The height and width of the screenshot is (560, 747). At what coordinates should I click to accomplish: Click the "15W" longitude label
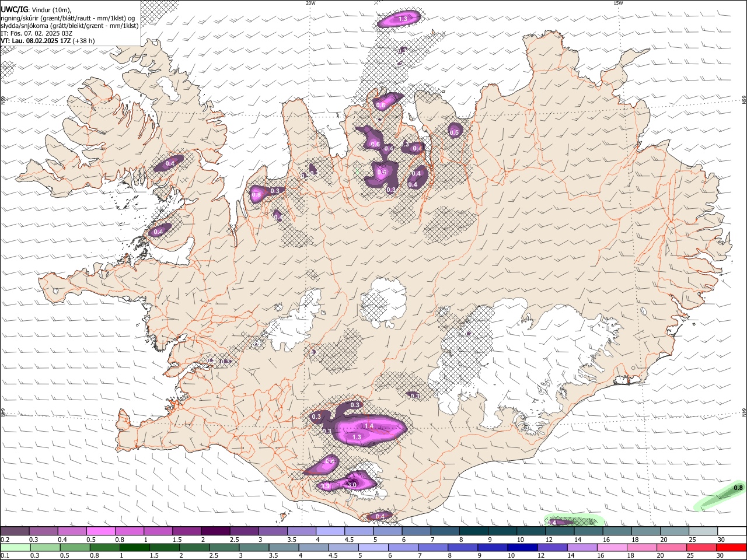tap(618, 3)
